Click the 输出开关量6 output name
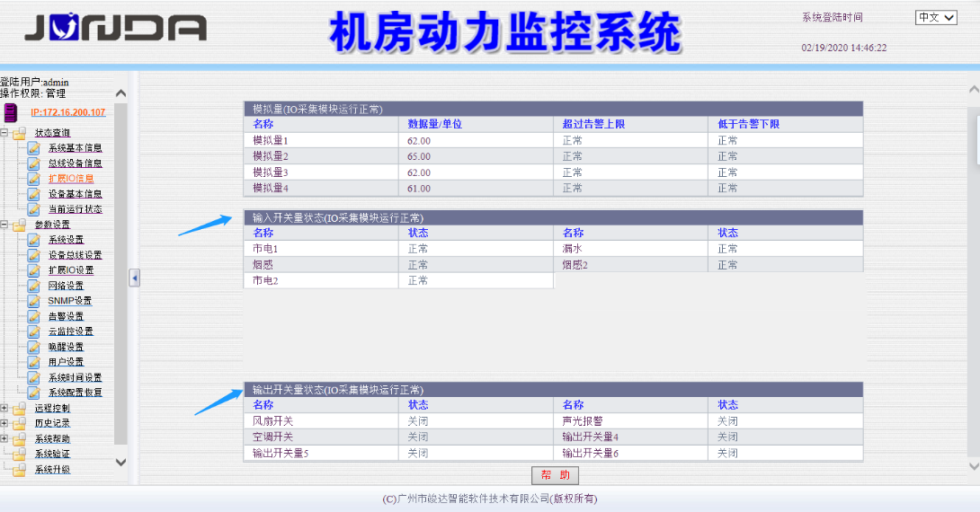 point(590,454)
